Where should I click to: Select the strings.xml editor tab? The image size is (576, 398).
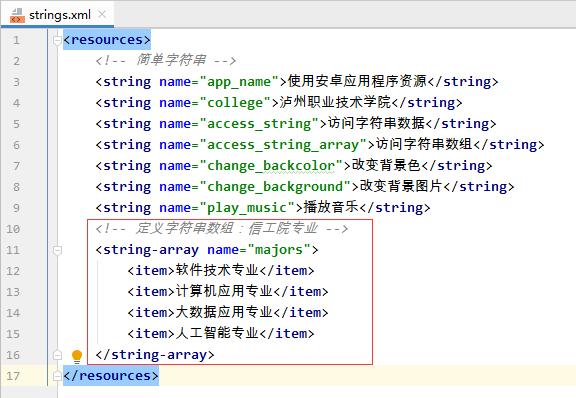point(57,14)
